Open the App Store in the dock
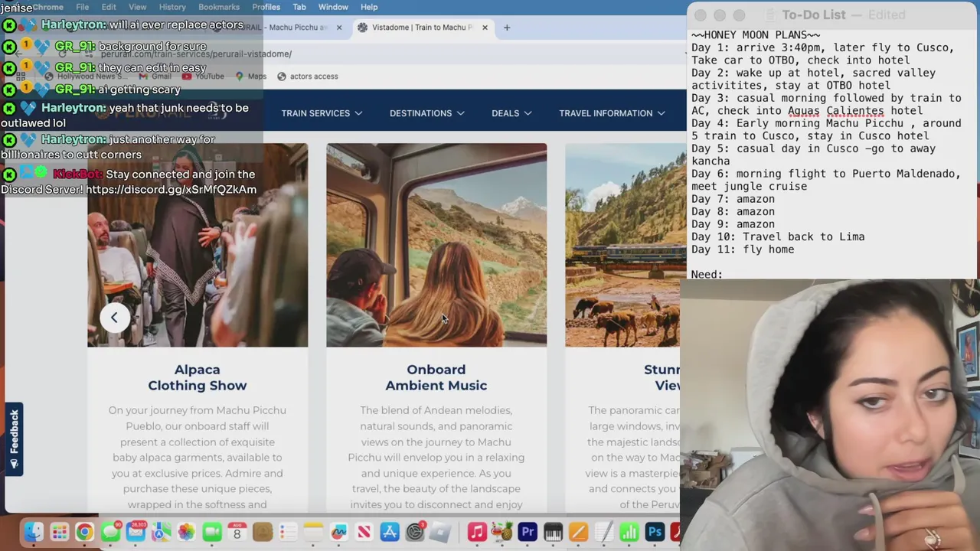This screenshot has width=980, height=551. point(390,532)
